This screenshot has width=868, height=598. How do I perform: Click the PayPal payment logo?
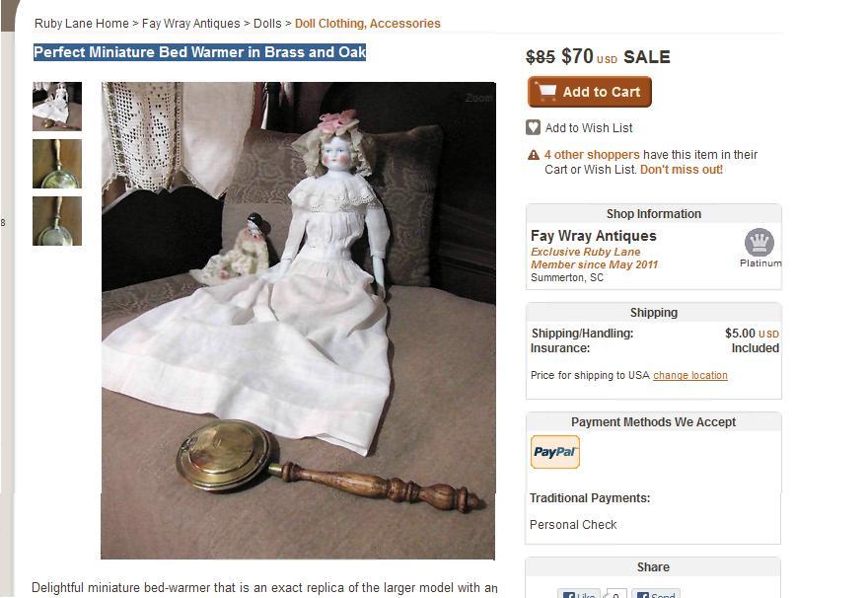555,452
